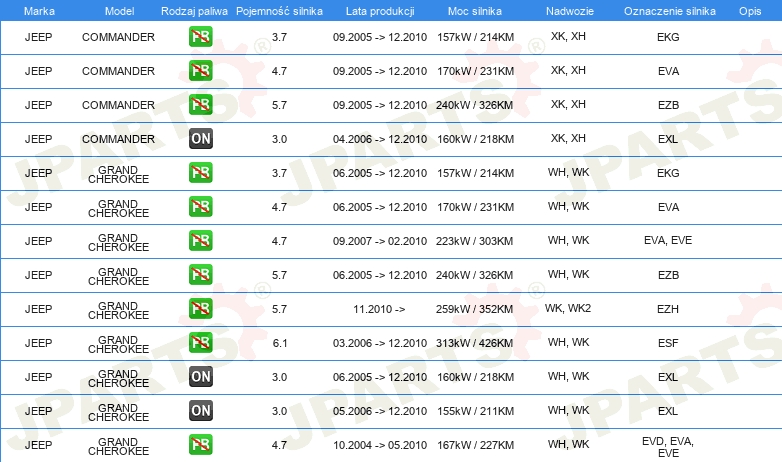Click the Model column header
This screenshot has width=782, height=462.
tap(119, 11)
